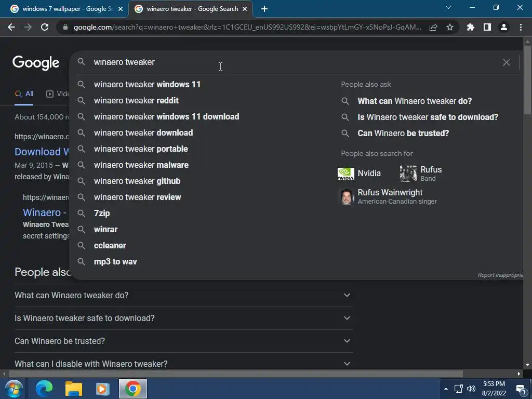Close the windows 7 wallpaper tab
This screenshot has width=532, height=399.
(x=121, y=9)
